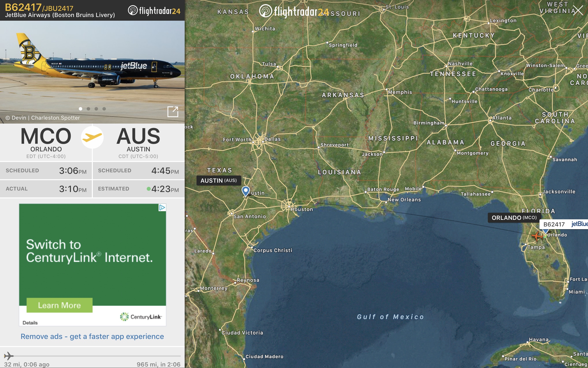Click the yellow plane icon between MCO and AUS
This screenshot has width=588, height=368.
point(92,137)
